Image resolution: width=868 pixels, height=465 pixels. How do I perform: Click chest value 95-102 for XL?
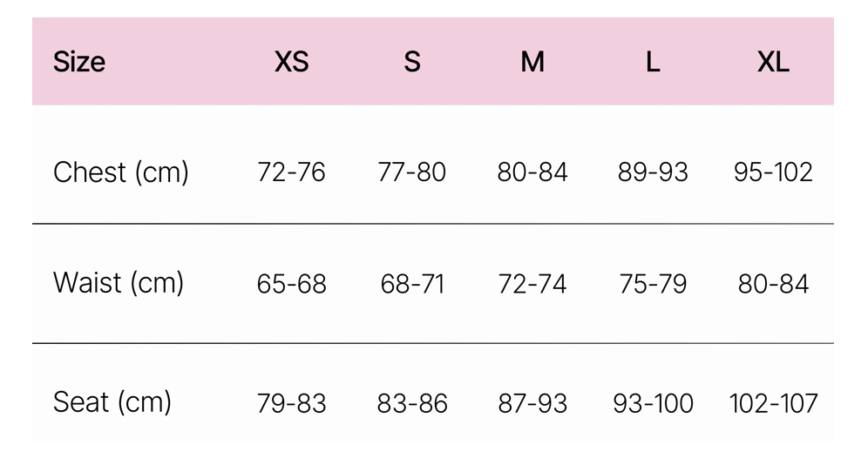coord(773,172)
